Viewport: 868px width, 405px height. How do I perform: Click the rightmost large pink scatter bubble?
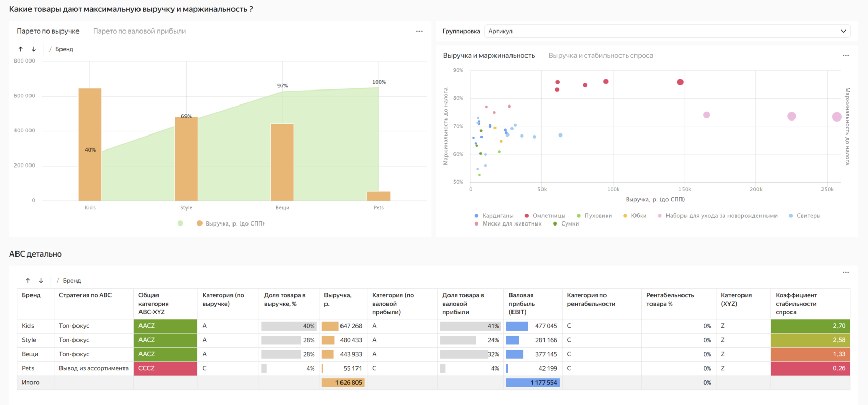(x=837, y=117)
